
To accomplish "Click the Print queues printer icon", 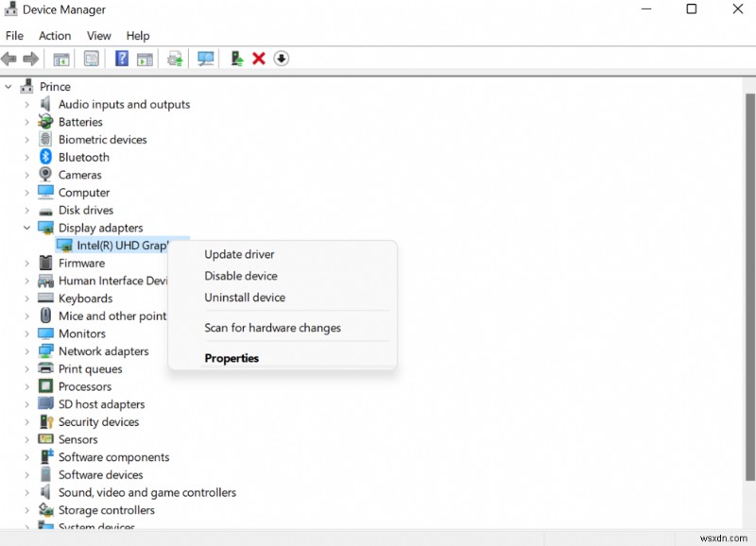I will click(45, 368).
